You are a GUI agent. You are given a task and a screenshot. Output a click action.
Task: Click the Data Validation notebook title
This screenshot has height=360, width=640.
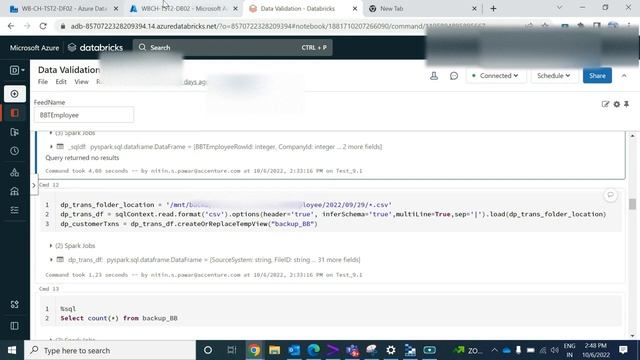coord(69,70)
